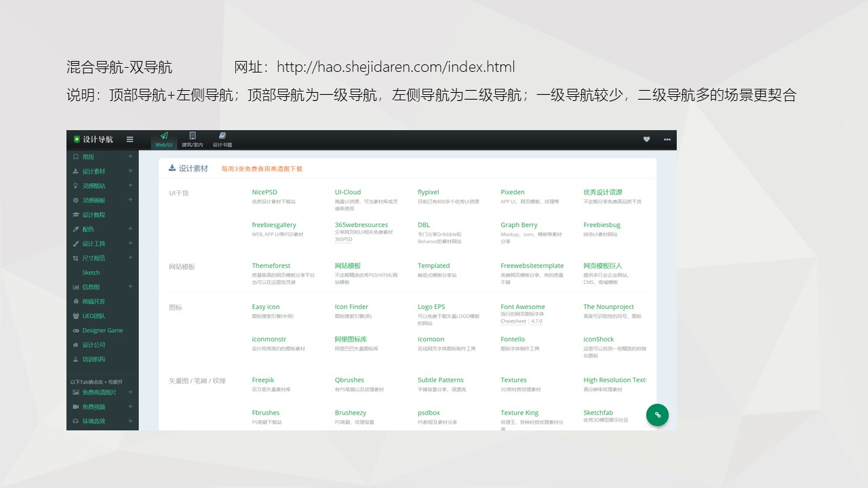Click the 设计公司 home icon

coord(76,345)
